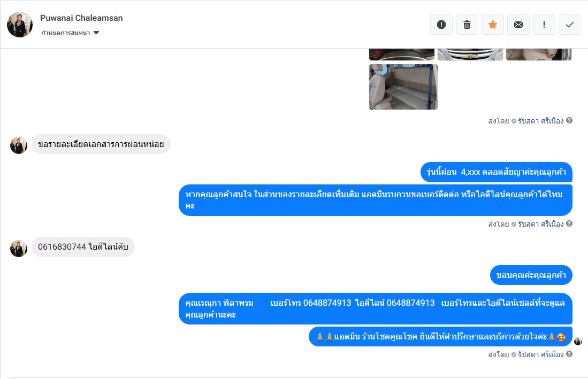Expand the กำหนดการสนทนา dropdown arrow
The width and height of the screenshot is (588, 379).
[x=96, y=33]
